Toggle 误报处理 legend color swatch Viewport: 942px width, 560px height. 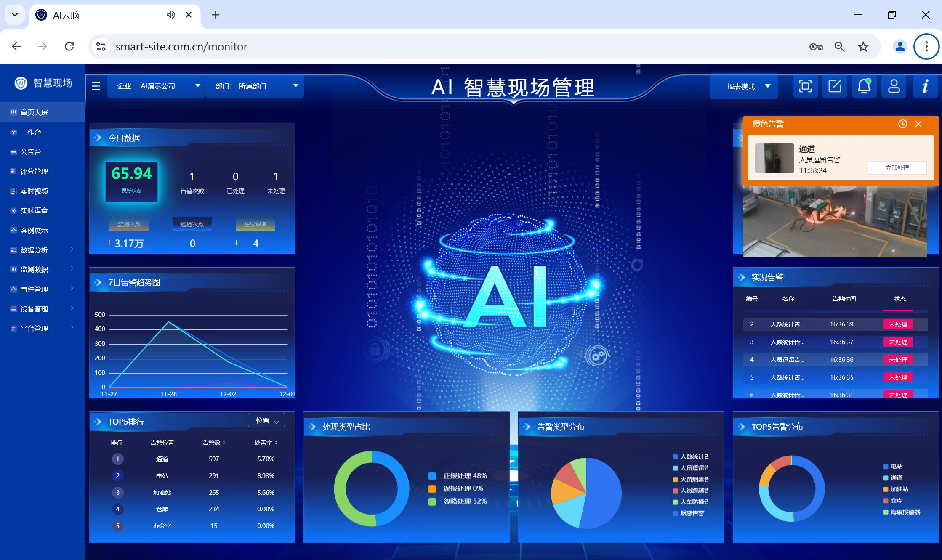point(432,488)
